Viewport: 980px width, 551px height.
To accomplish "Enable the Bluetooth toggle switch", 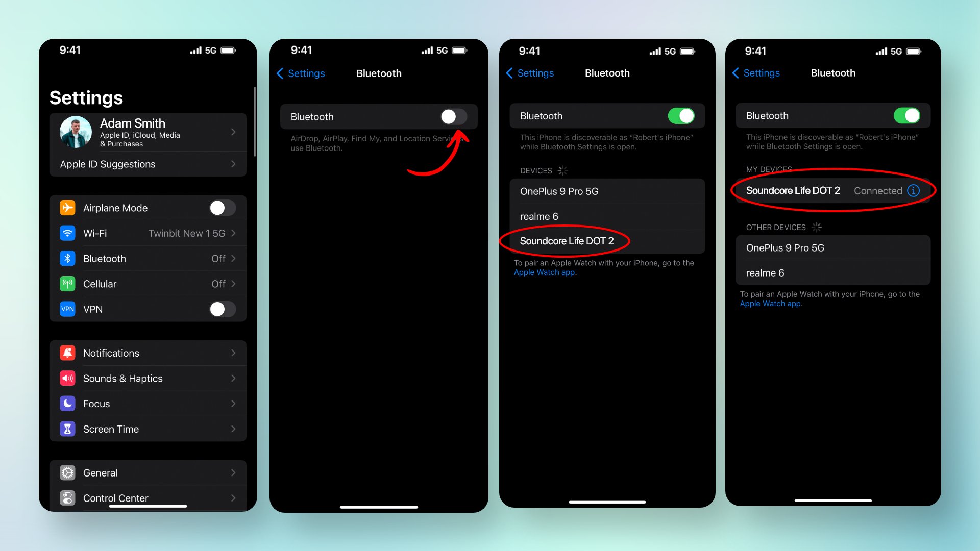I will point(454,116).
